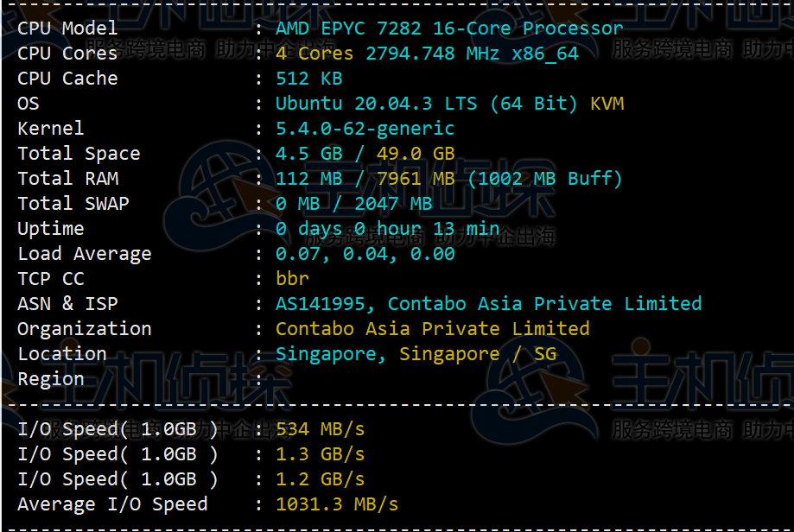794x532 pixels.
Task: Click the bbr TCP CC value
Action: [292, 279]
